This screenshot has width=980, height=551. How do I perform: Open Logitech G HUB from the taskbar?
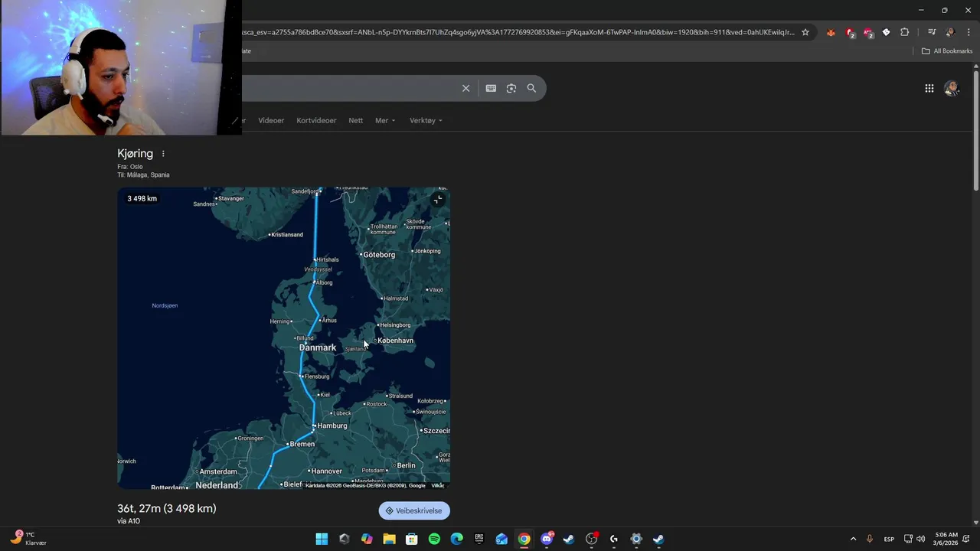click(x=613, y=539)
